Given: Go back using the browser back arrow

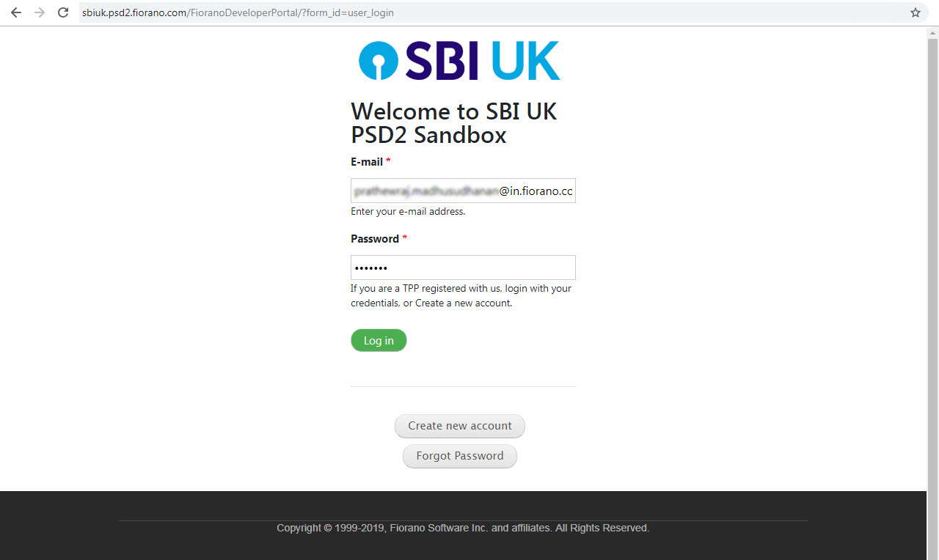Looking at the screenshot, I should click(15, 12).
